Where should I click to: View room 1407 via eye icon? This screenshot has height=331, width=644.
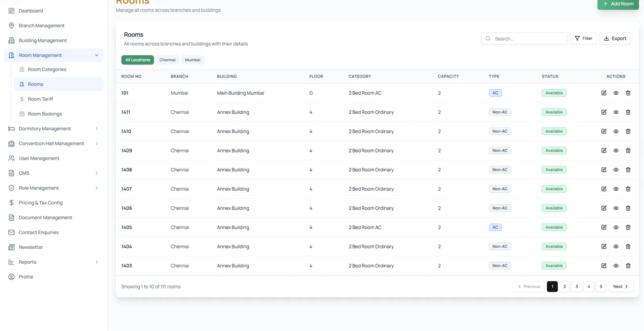point(616,189)
